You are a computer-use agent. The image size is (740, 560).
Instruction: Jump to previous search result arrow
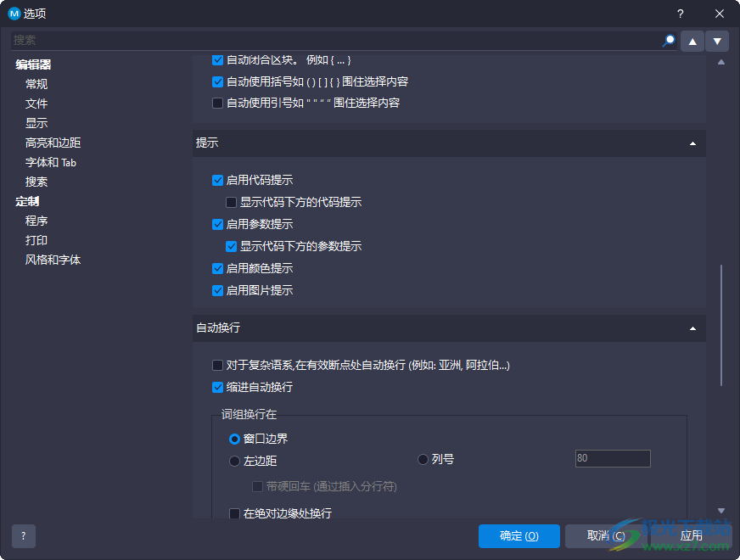point(692,42)
